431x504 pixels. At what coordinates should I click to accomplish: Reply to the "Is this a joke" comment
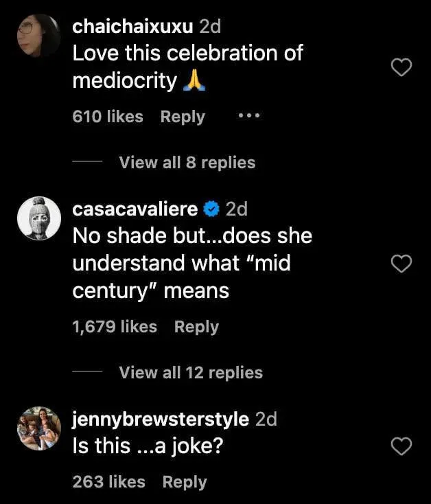185,482
